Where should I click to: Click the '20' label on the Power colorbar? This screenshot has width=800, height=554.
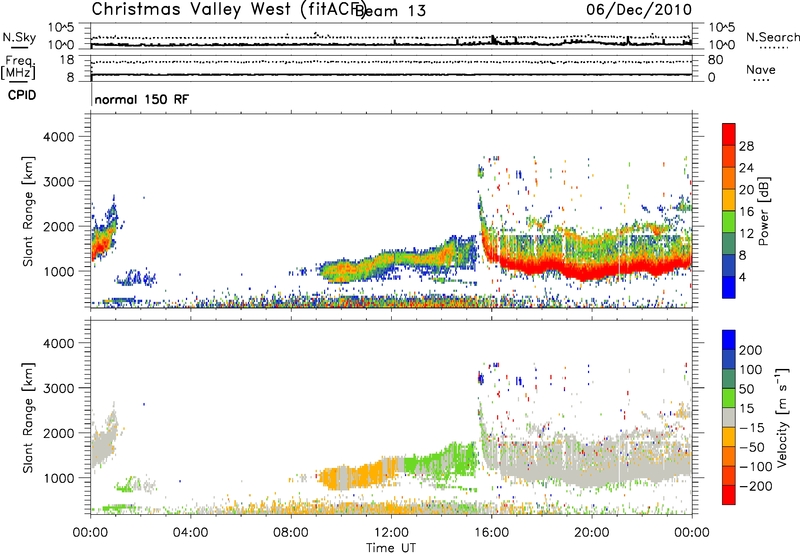coord(746,190)
